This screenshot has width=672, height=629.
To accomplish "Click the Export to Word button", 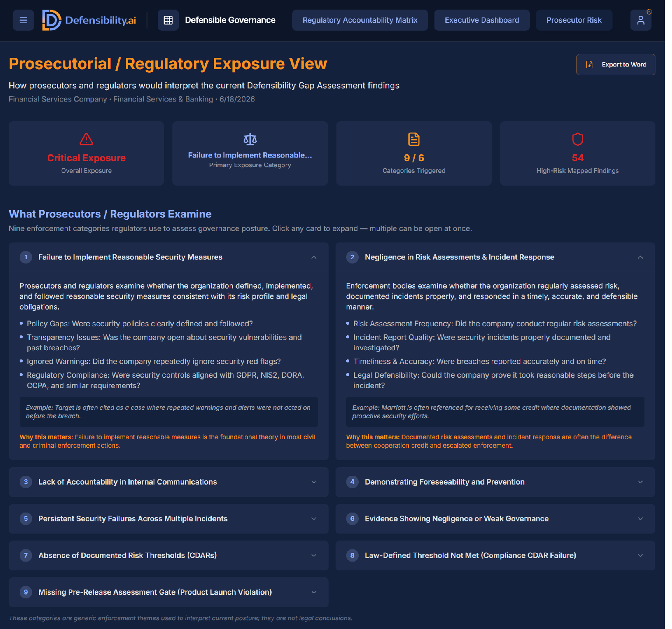I will point(616,65).
